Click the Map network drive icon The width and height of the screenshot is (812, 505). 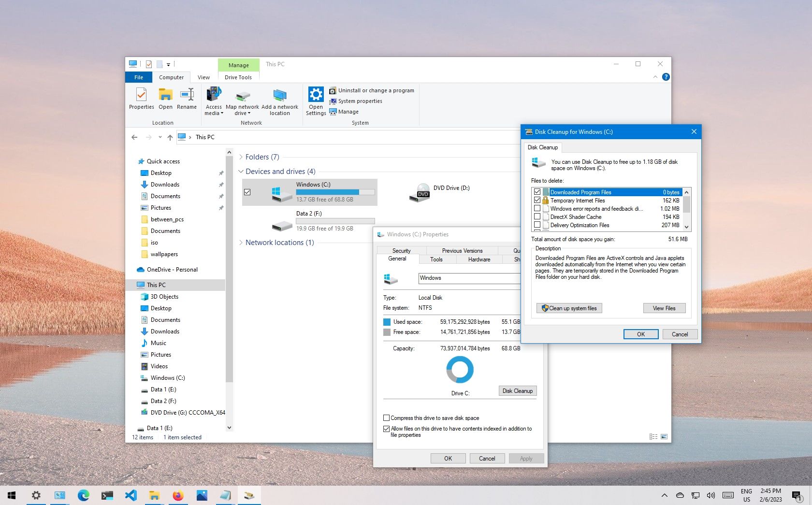[x=242, y=99]
